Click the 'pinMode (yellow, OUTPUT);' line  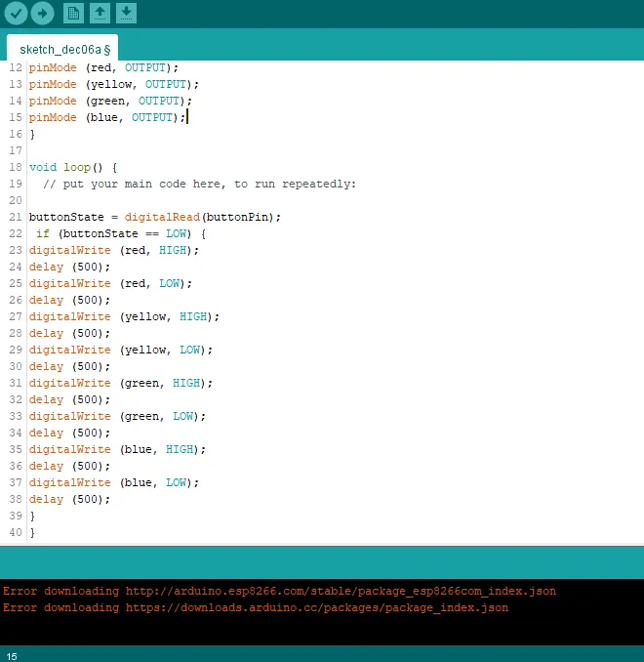tap(114, 84)
